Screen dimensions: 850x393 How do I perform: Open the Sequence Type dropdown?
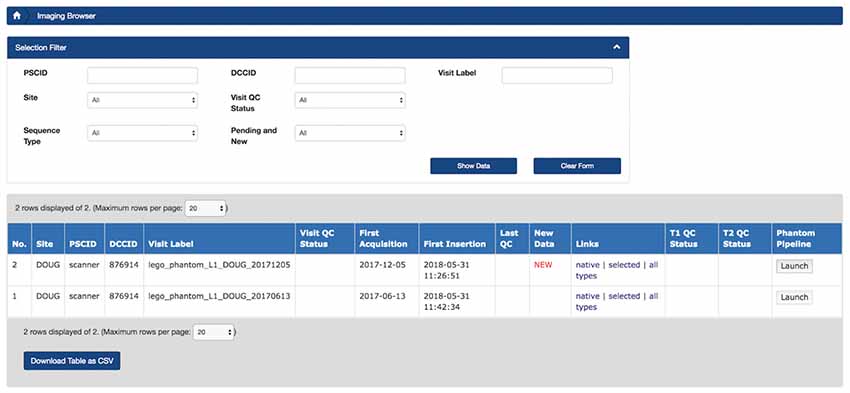point(143,133)
